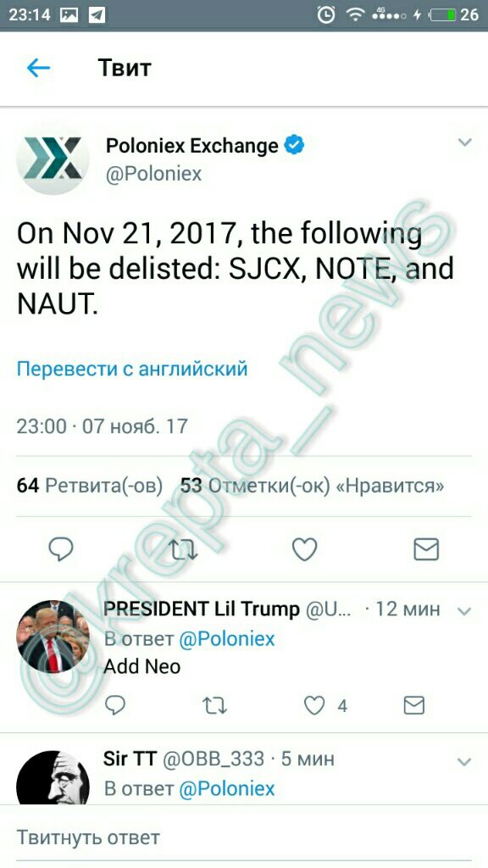The height and width of the screenshot is (868, 488).
Task: Retweet the Poloniex Exchange main tweet
Action: (x=183, y=549)
